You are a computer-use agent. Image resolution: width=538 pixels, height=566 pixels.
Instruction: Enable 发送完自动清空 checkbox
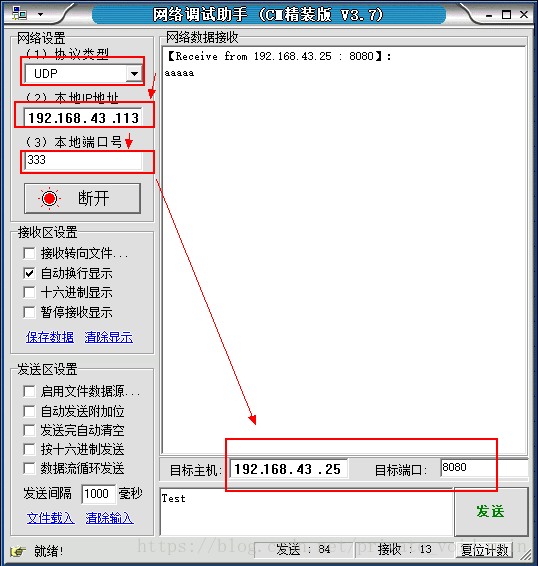[29, 430]
